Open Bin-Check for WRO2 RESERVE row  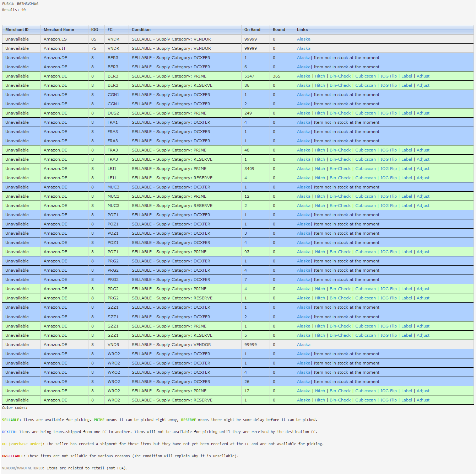340,400
